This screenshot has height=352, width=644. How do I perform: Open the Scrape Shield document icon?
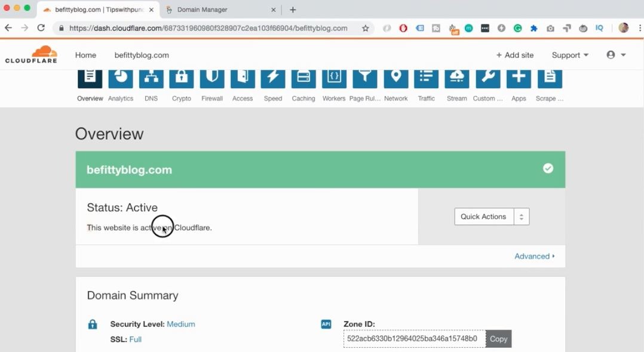550,79
